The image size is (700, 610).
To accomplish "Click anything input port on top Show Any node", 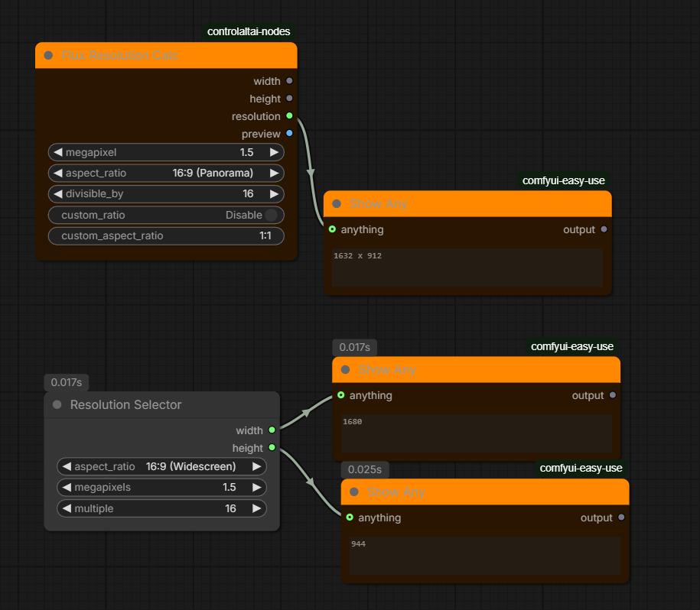I will [332, 229].
